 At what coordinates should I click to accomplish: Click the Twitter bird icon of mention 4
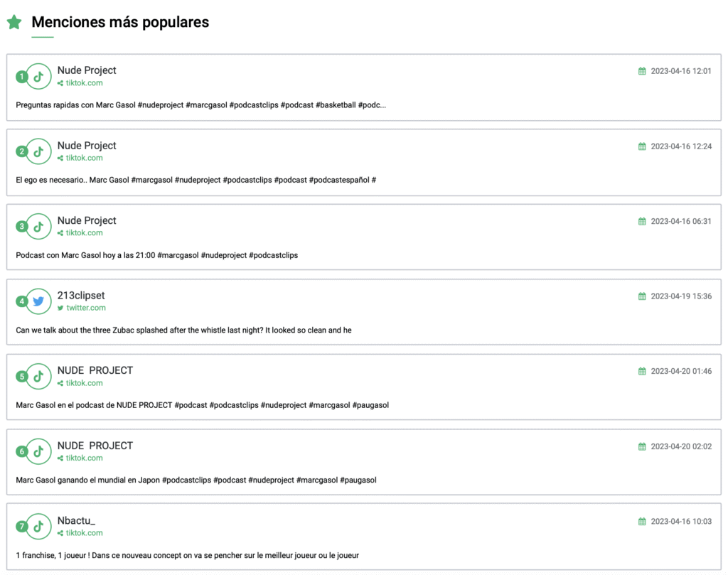point(39,301)
